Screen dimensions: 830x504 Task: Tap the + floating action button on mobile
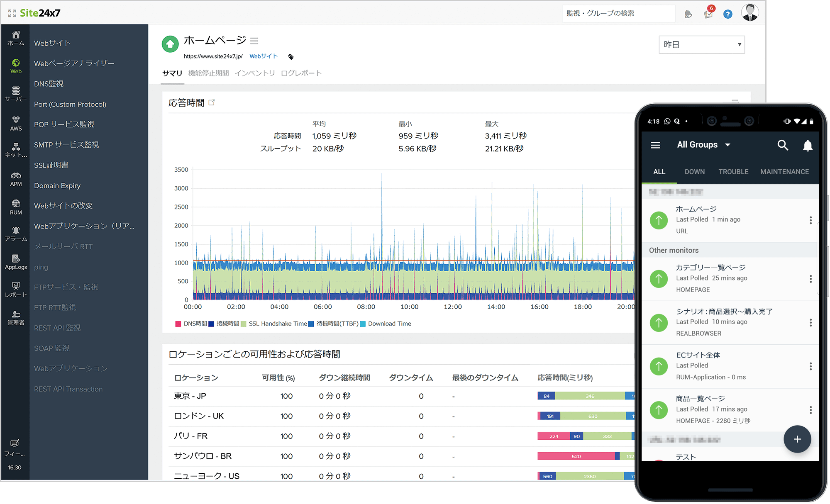pyautogui.click(x=797, y=439)
